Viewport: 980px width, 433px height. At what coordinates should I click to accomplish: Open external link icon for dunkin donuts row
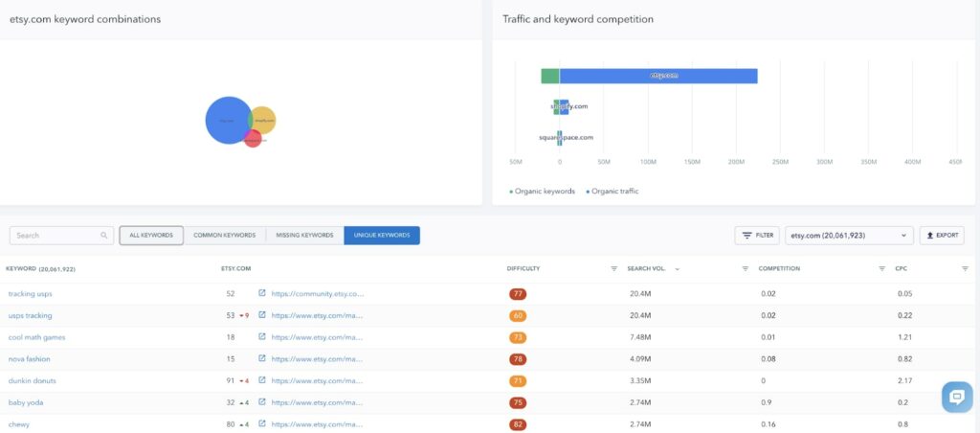(x=262, y=379)
